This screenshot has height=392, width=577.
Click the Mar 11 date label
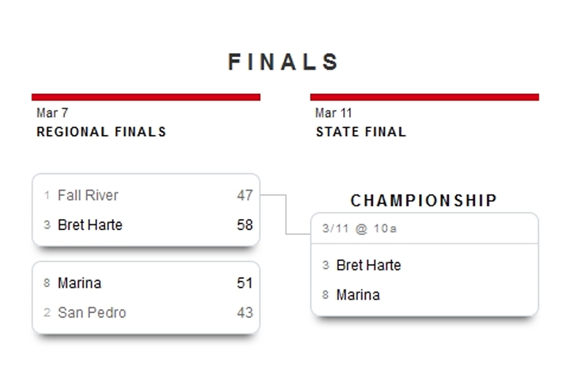click(x=334, y=114)
